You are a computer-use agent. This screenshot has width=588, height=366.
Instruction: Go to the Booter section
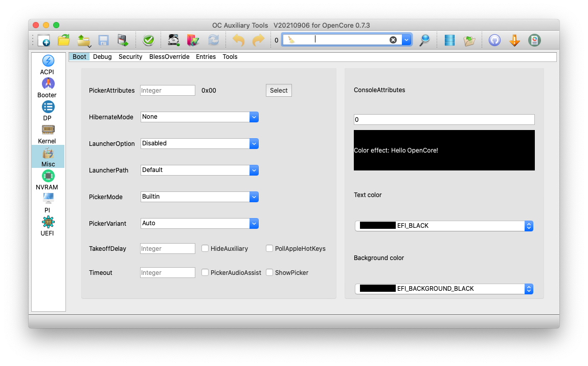(48, 88)
